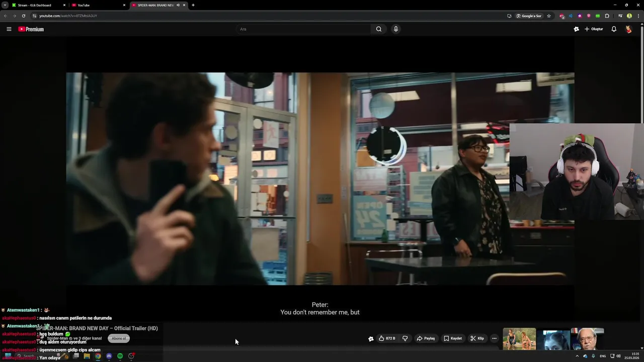Open a new browser tab with plus
The image size is (644, 362).
(193, 5)
